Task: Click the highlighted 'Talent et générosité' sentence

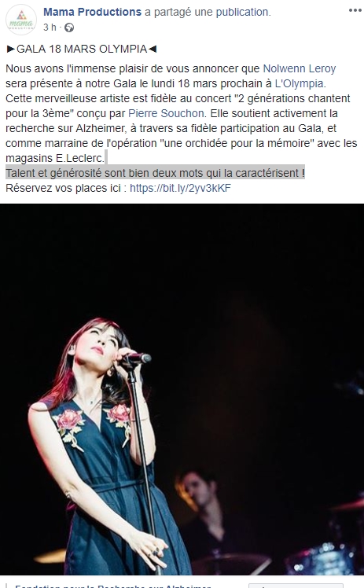Action: (155, 173)
